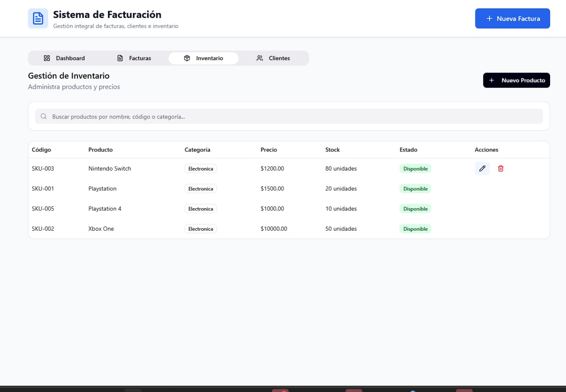
Task: Switch to the Facturas tab
Action: point(134,58)
